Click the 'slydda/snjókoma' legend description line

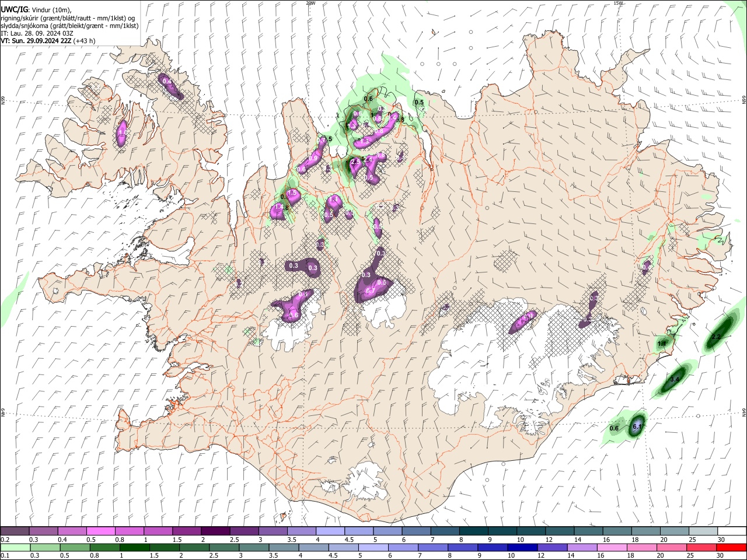click(x=69, y=25)
